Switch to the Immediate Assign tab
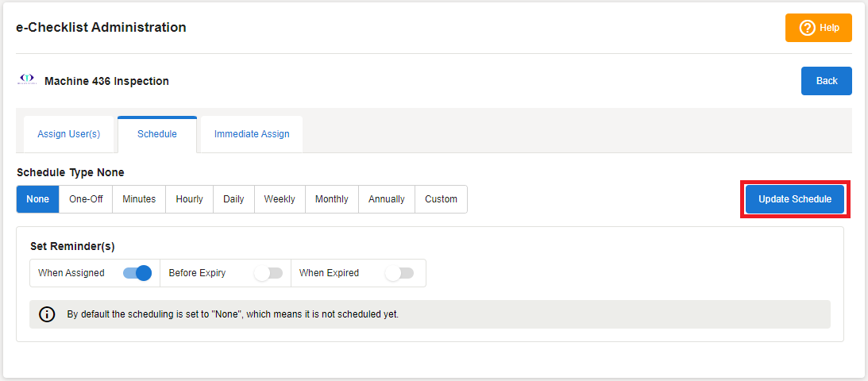Screen dimensions: 868x381 tap(252, 134)
